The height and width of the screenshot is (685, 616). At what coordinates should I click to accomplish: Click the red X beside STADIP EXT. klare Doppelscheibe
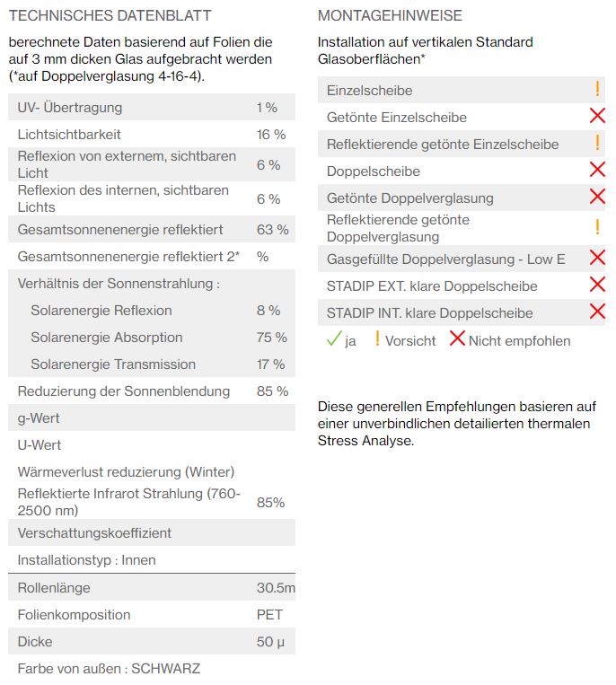pos(597,285)
